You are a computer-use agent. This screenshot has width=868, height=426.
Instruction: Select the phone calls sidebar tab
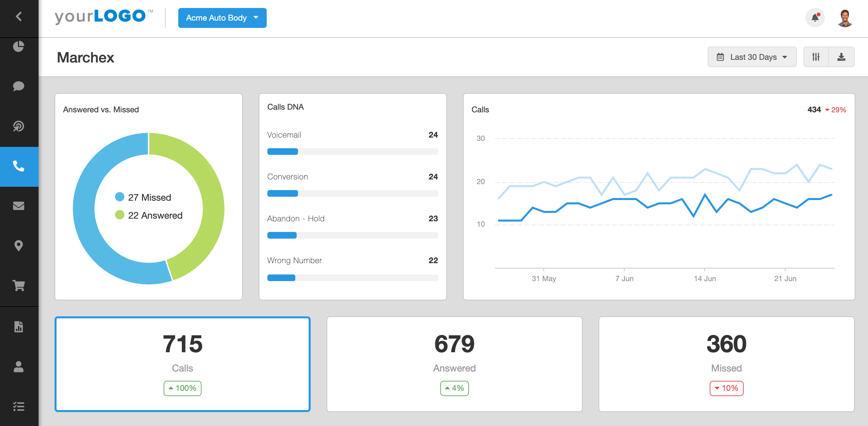[19, 166]
